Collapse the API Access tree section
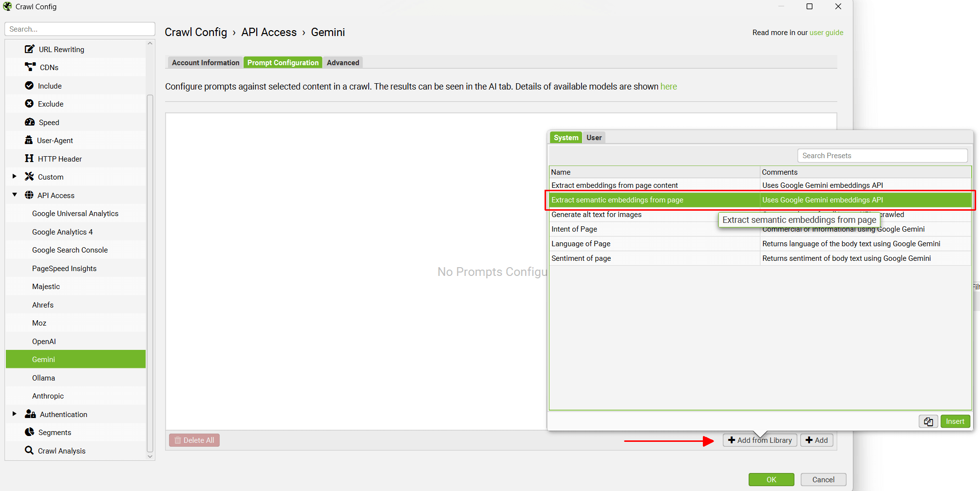980x491 pixels. point(15,195)
